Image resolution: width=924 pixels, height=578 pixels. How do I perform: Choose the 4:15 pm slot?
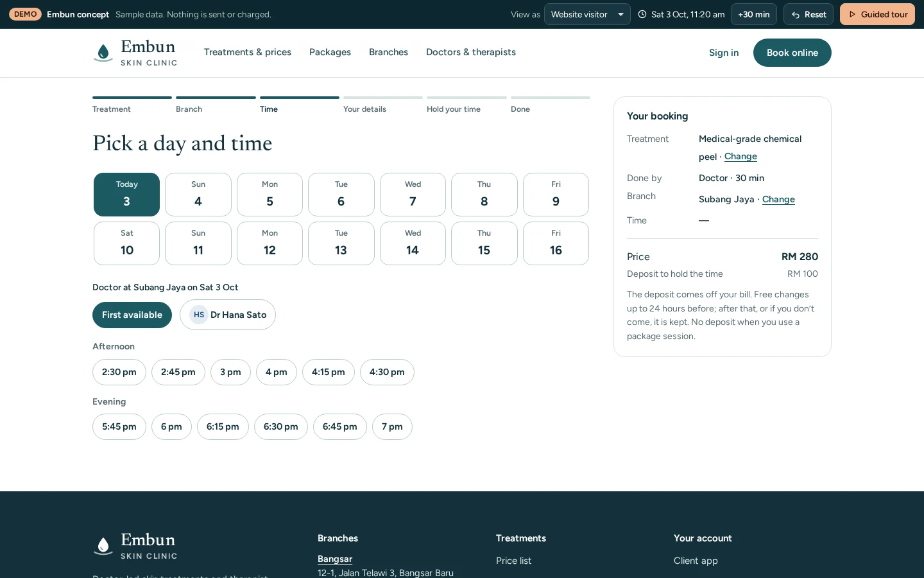329,372
